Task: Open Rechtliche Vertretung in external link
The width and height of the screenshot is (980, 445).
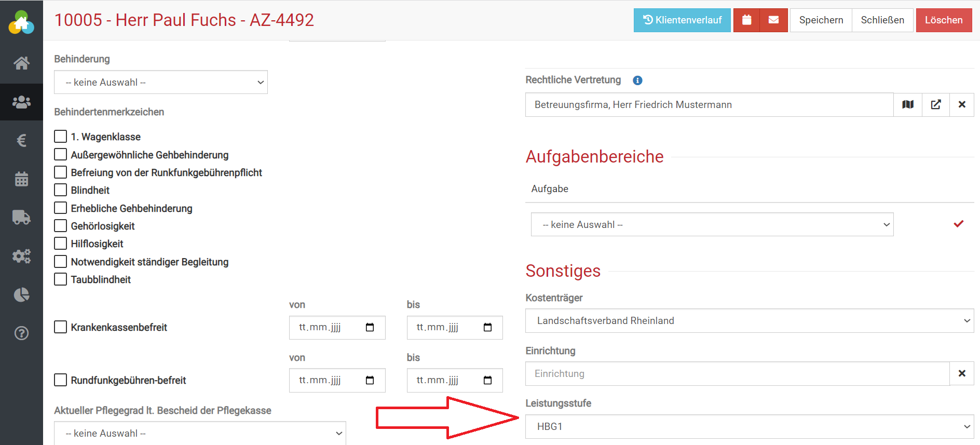Action: 936,105
